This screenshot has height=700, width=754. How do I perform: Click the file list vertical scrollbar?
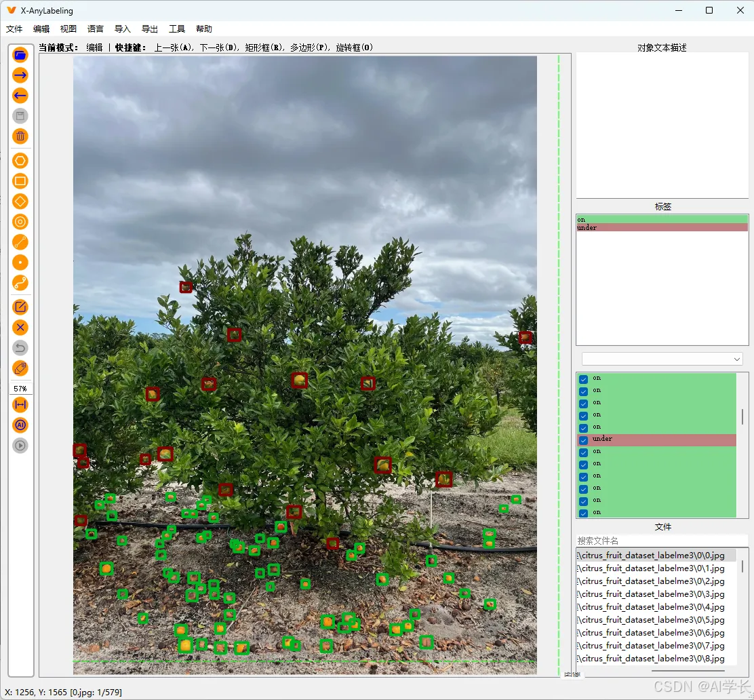(742, 566)
